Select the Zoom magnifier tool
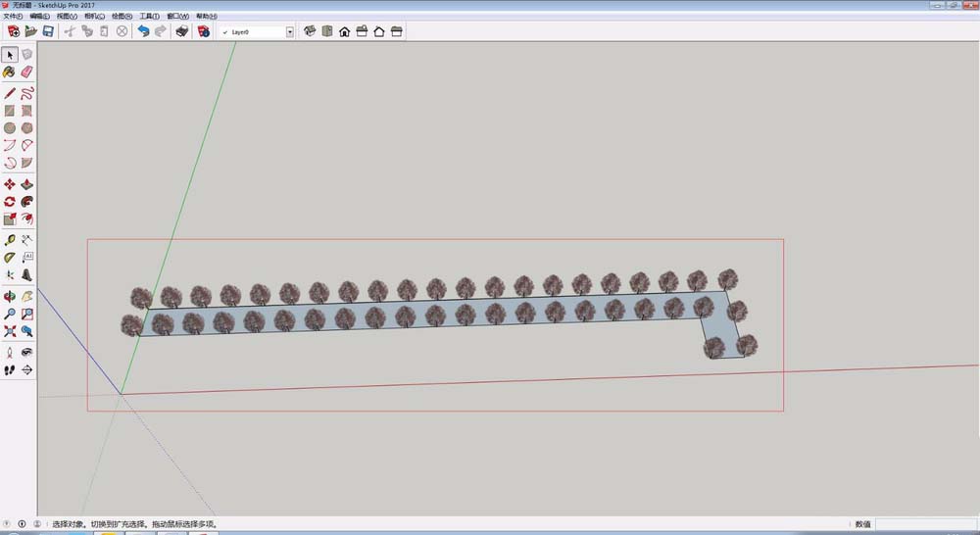 coord(10,314)
